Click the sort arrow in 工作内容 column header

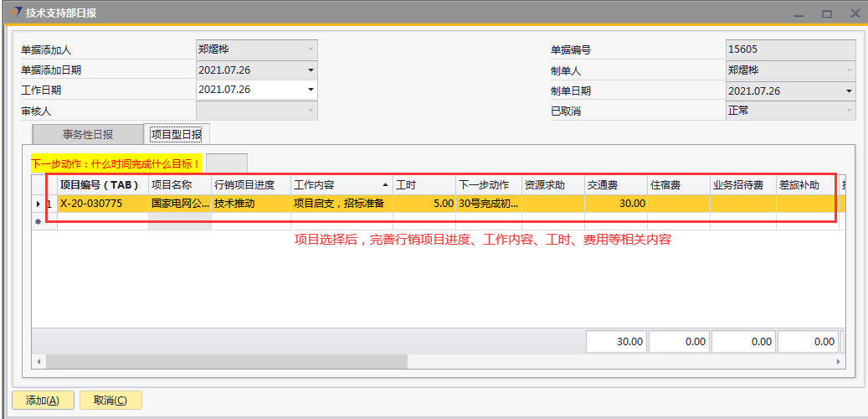[385, 184]
